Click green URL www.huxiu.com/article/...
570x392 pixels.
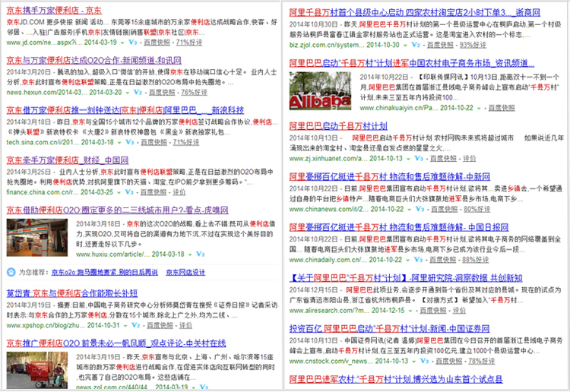click(112, 254)
